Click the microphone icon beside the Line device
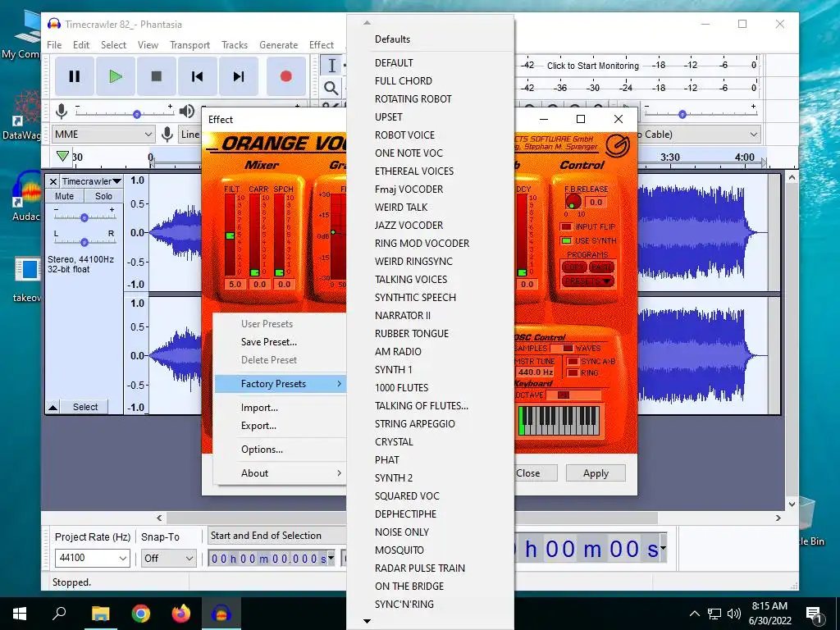The width and height of the screenshot is (840, 630). click(167, 134)
